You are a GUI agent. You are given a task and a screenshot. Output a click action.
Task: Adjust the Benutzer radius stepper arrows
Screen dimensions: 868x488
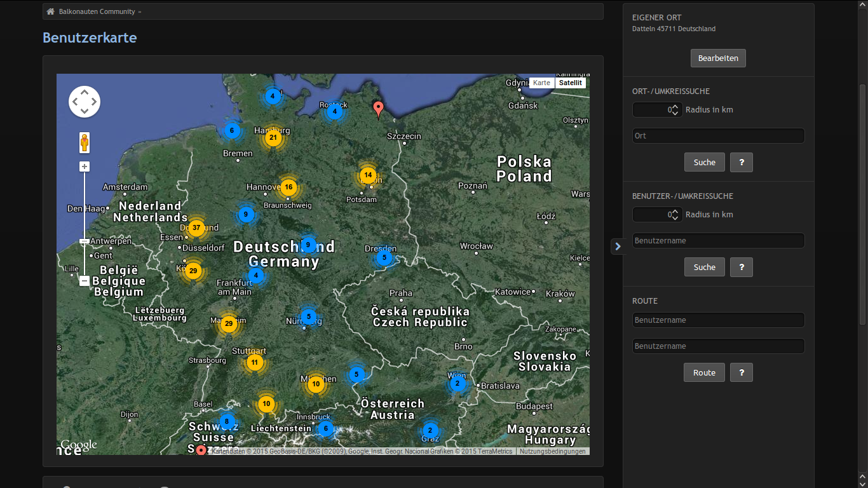coord(675,215)
